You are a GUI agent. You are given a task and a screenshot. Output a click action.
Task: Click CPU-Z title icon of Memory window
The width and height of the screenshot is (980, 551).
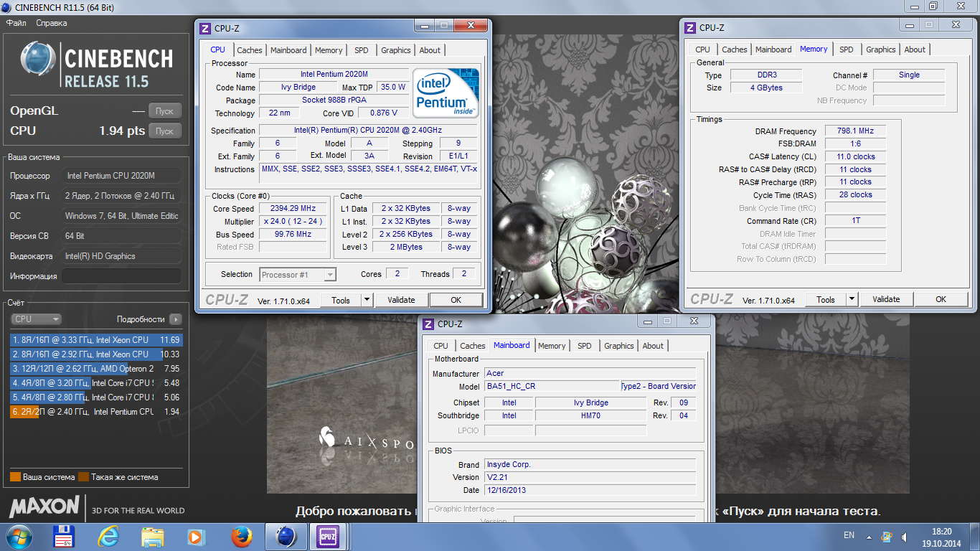pyautogui.click(x=690, y=27)
